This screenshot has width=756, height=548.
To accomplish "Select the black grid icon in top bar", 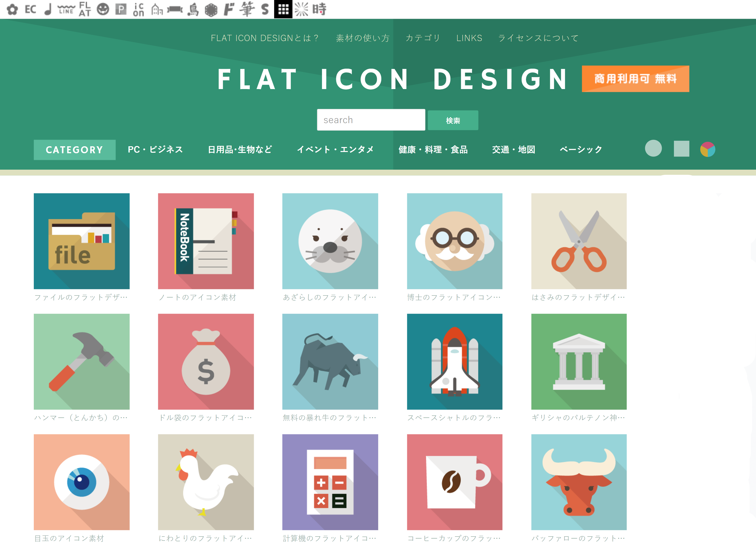I will (x=283, y=9).
